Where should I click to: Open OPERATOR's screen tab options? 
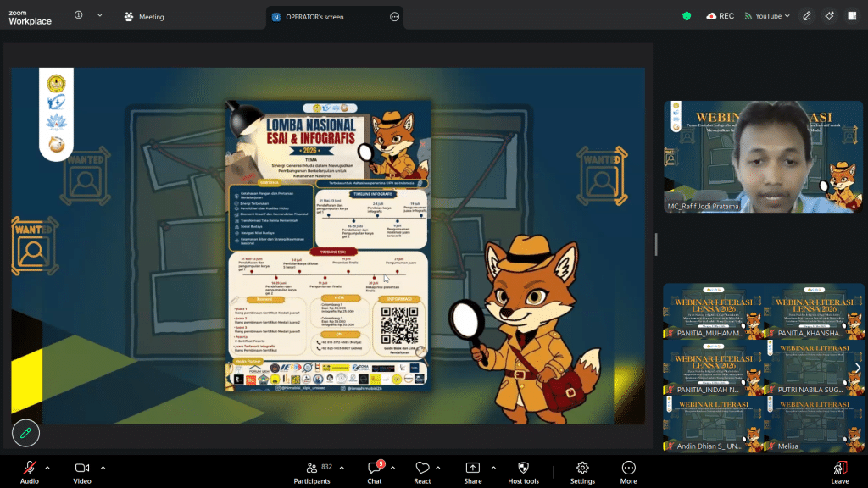395,17
